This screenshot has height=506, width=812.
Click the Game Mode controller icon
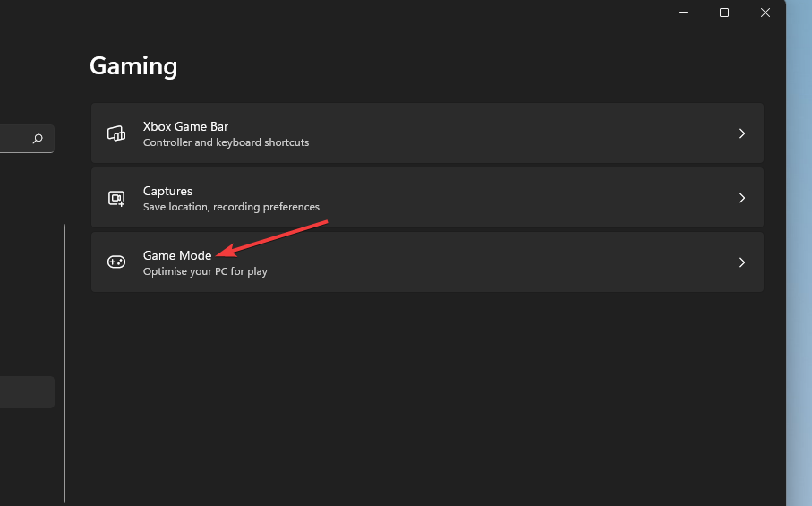point(116,262)
